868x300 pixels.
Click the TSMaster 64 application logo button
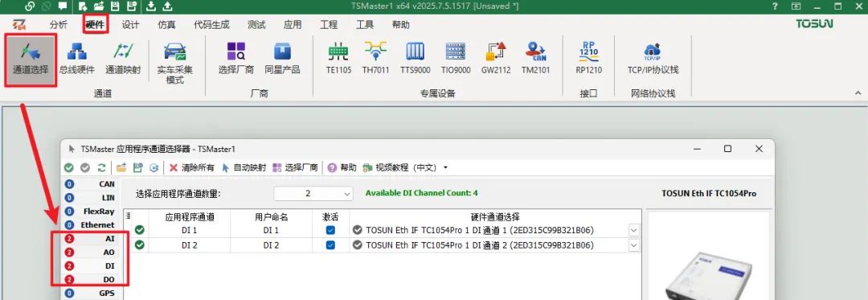[20, 25]
